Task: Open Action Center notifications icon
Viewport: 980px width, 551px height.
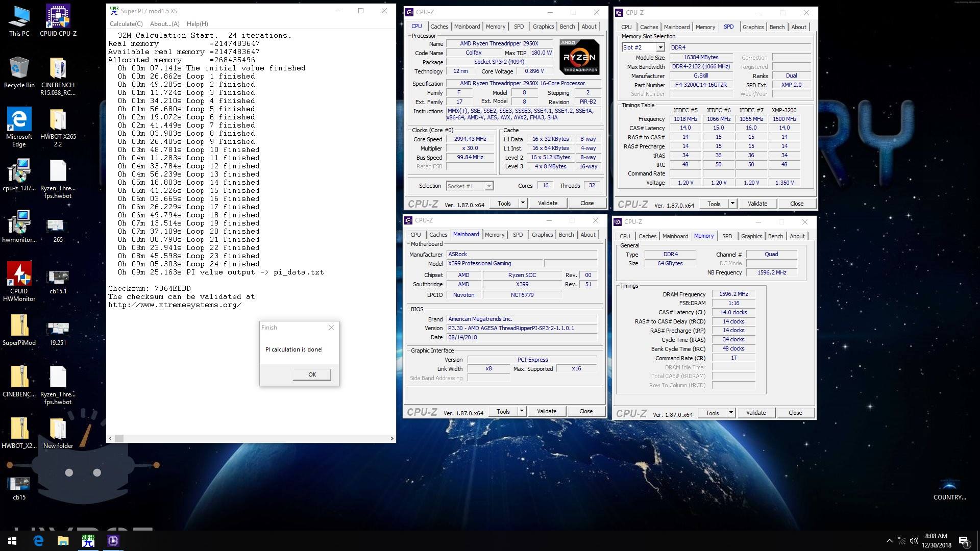Action: click(964, 541)
